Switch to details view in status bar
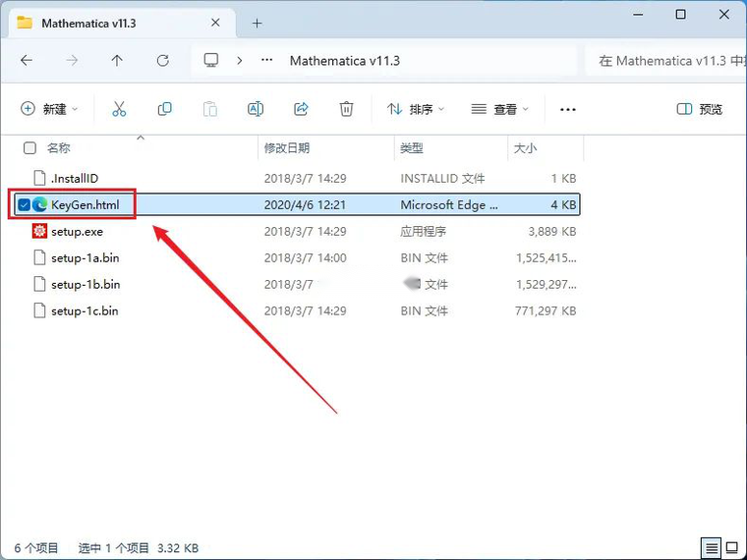The height and width of the screenshot is (560, 747). click(x=711, y=547)
